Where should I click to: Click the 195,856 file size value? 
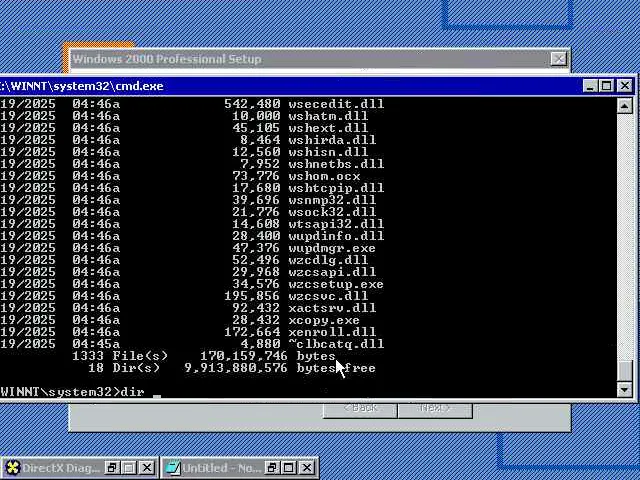pyautogui.click(x=252, y=296)
